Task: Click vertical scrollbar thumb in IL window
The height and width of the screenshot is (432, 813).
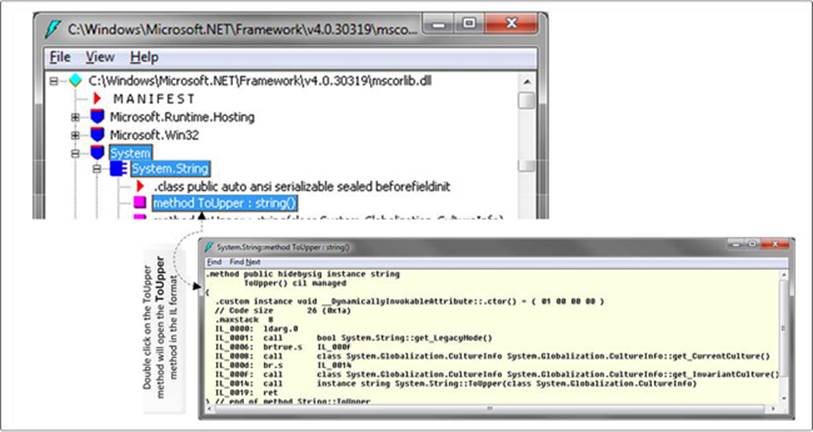Action: click(x=783, y=328)
